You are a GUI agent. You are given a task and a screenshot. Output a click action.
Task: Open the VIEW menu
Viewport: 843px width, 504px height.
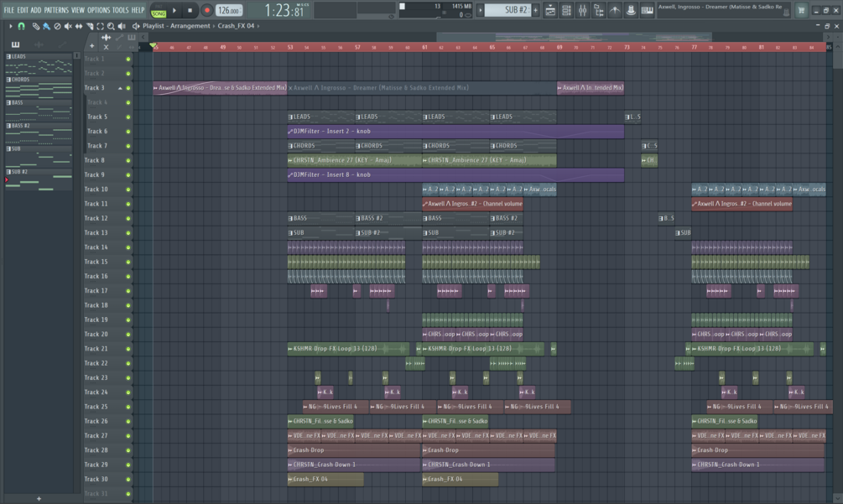78,10
